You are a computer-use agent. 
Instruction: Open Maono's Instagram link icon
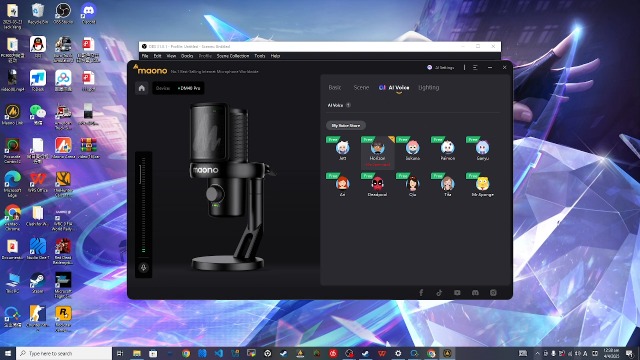pyautogui.click(x=493, y=293)
